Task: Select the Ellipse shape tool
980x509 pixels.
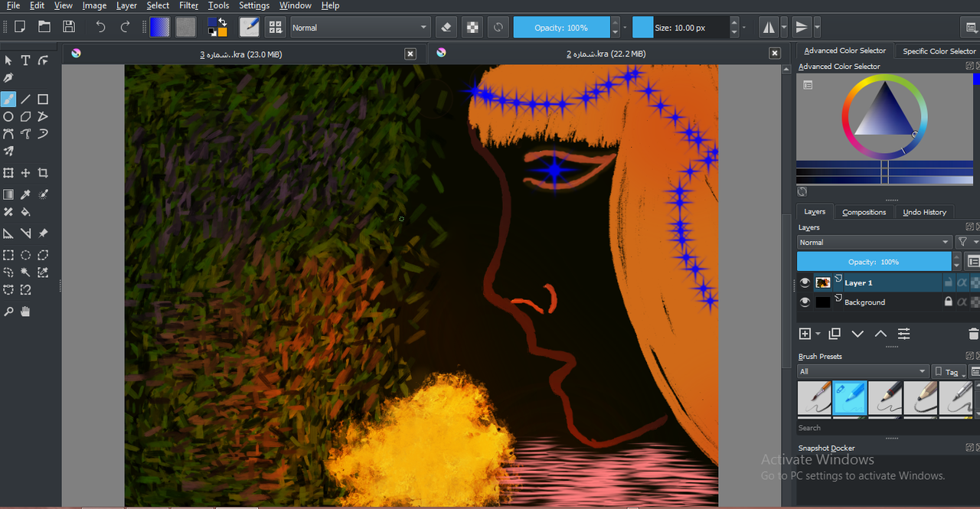Action: click(x=8, y=117)
